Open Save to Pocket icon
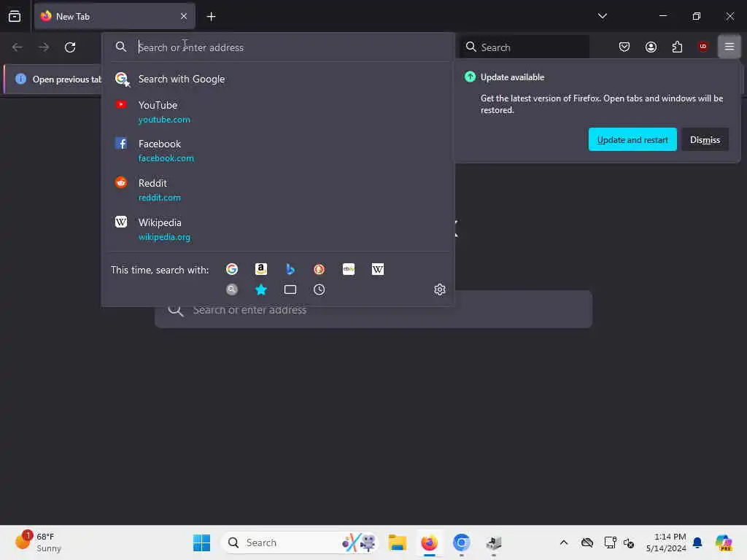Image resolution: width=747 pixels, height=560 pixels. coord(624,47)
